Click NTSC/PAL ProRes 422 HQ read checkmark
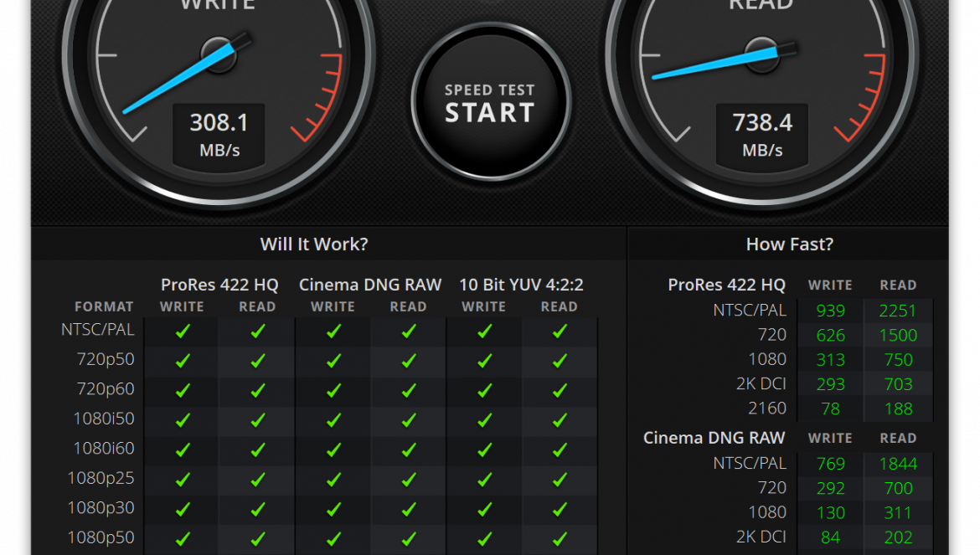This screenshot has height=555, width=980. tap(257, 331)
